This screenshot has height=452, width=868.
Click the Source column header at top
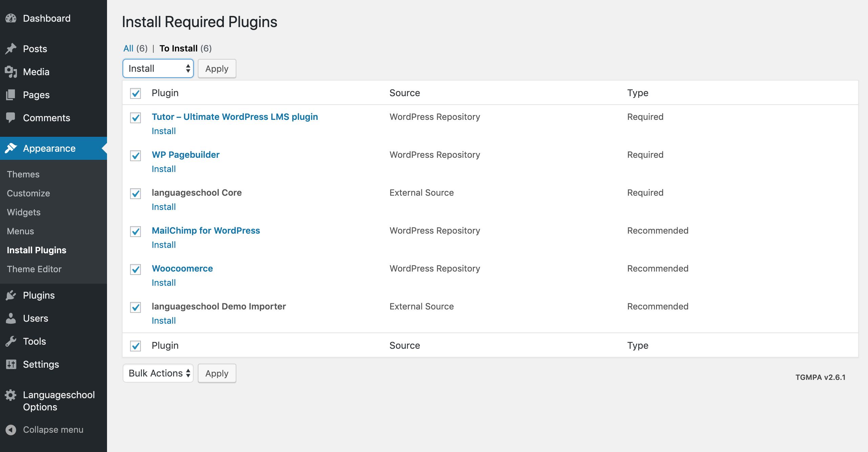coord(405,93)
